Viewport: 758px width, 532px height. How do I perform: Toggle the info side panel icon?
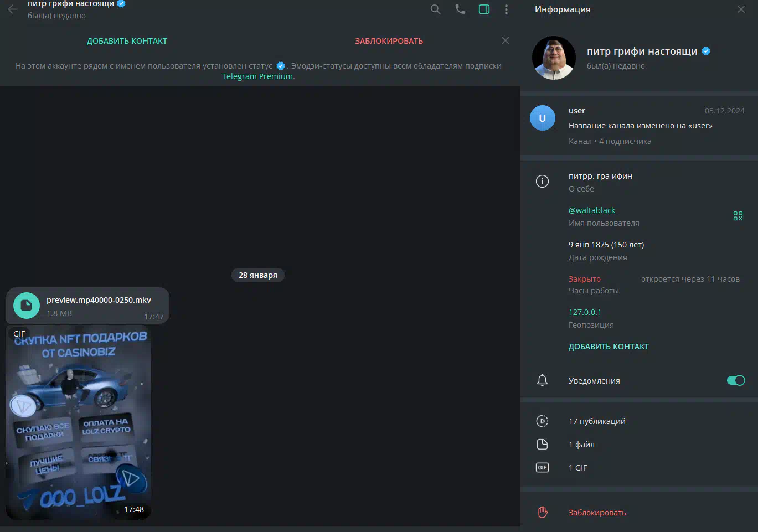pyautogui.click(x=484, y=9)
